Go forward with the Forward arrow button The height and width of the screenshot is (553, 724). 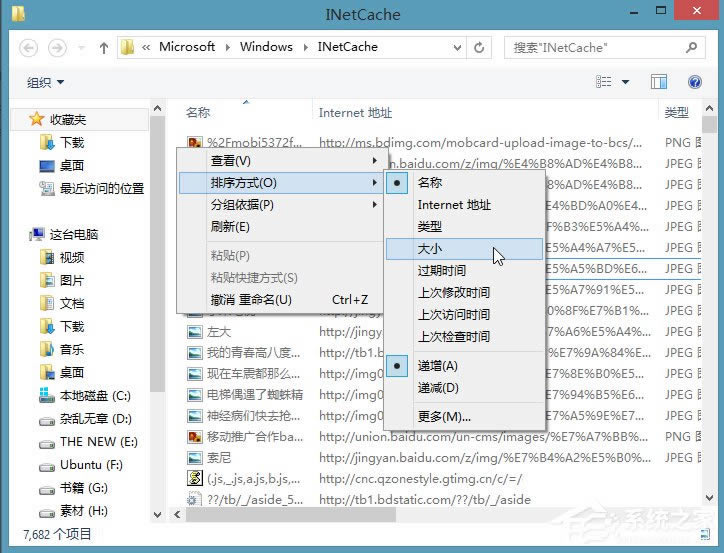(57, 48)
